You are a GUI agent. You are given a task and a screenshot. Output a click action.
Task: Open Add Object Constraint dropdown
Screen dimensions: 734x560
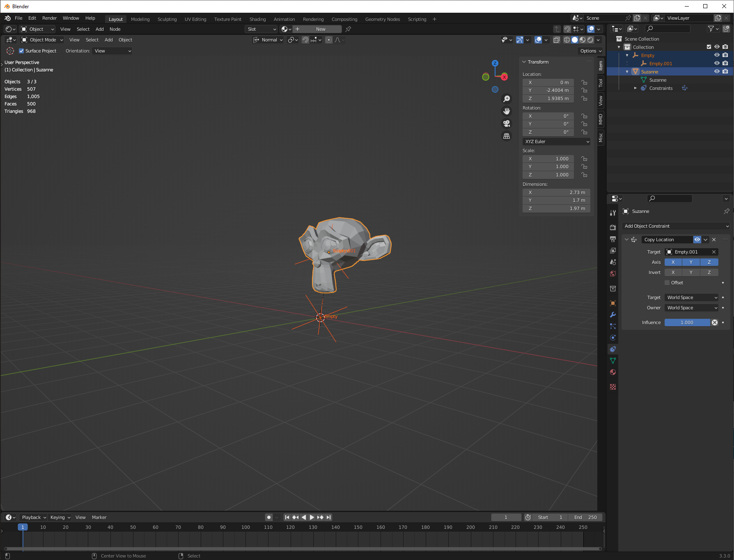676,226
